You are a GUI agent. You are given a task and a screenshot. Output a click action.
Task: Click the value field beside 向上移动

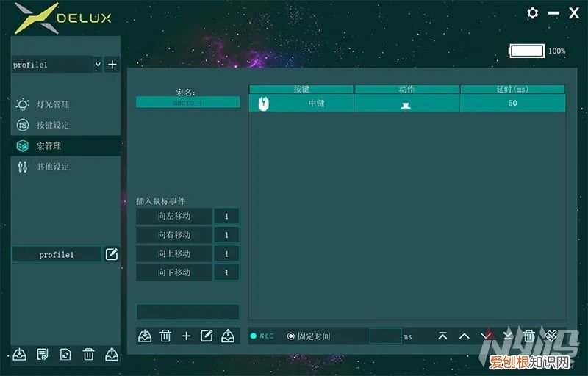click(226, 253)
